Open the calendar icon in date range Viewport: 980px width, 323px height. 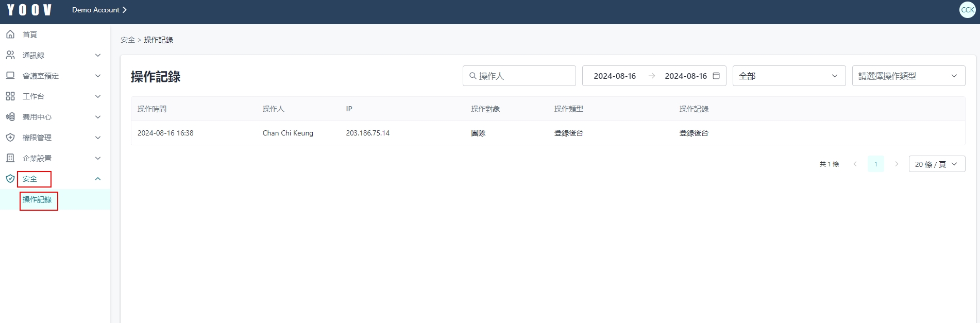click(x=716, y=76)
